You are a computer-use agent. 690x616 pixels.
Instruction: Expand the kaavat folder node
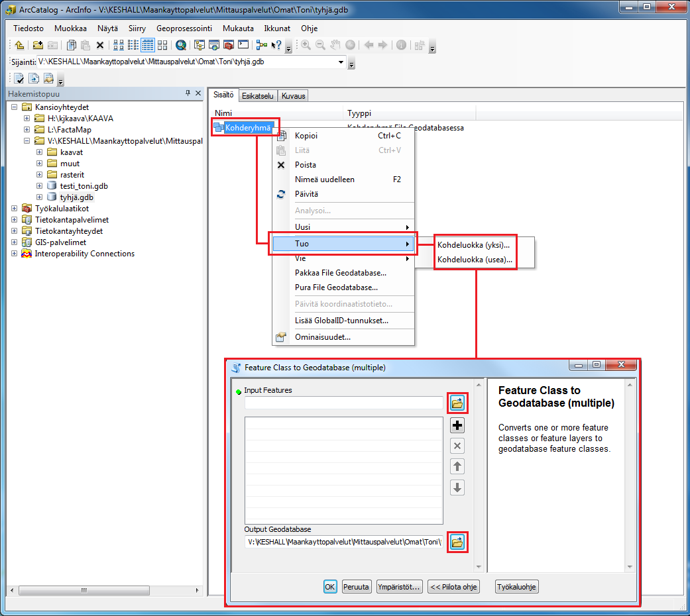pos(40,152)
